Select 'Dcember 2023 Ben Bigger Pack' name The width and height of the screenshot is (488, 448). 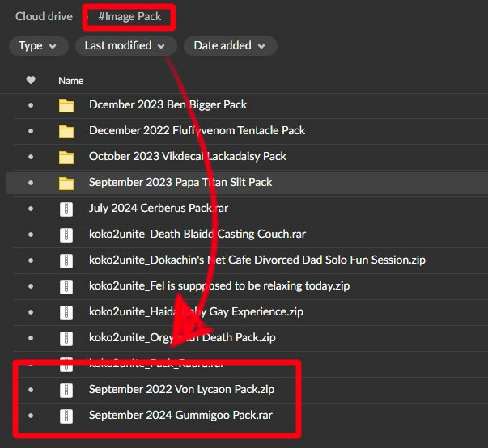point(168,105)
